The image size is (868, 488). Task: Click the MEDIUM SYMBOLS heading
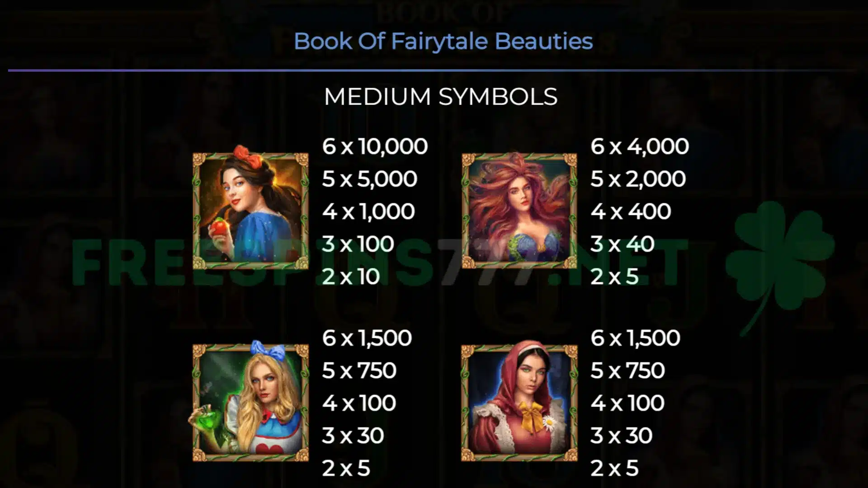pyautogui.click(x=441, y=97)
